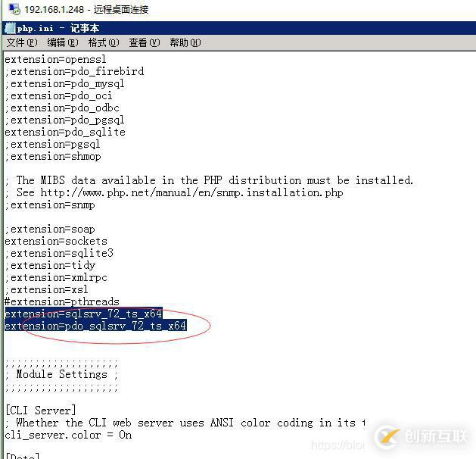Click the line cli_server.color = On

(68, 435)
